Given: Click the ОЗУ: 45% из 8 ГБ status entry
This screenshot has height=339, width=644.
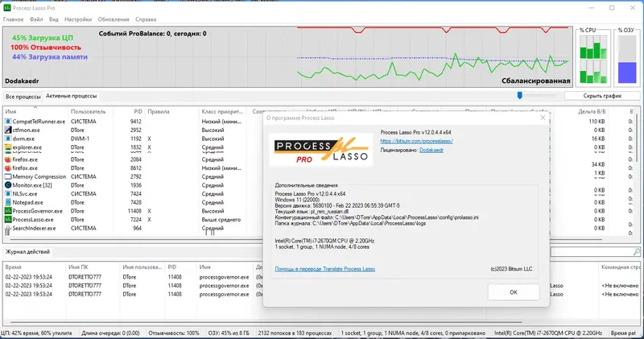Looking at the screenshot, I should 229,333.
